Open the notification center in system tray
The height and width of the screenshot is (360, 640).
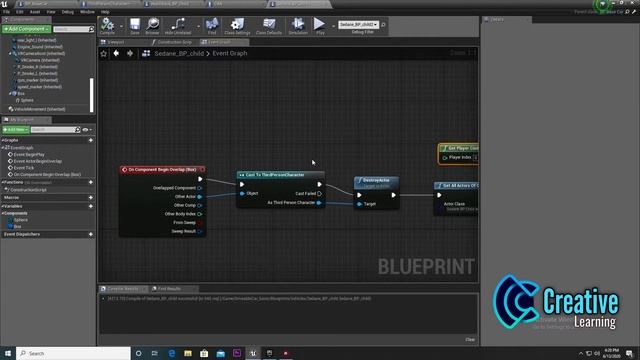pos(629,353)
